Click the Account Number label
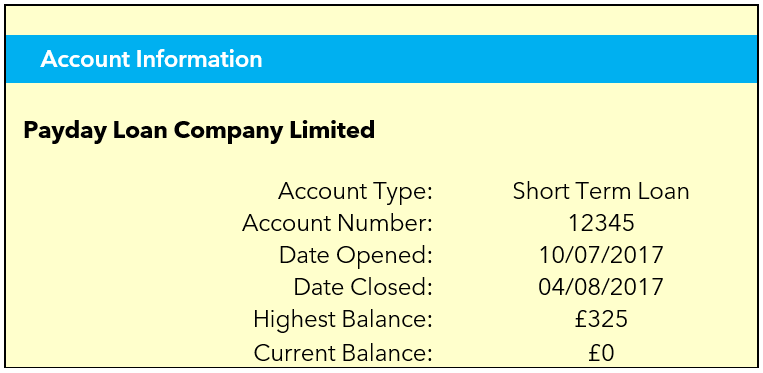This screenshot has width=763, height=373. (x=337, y=224)
